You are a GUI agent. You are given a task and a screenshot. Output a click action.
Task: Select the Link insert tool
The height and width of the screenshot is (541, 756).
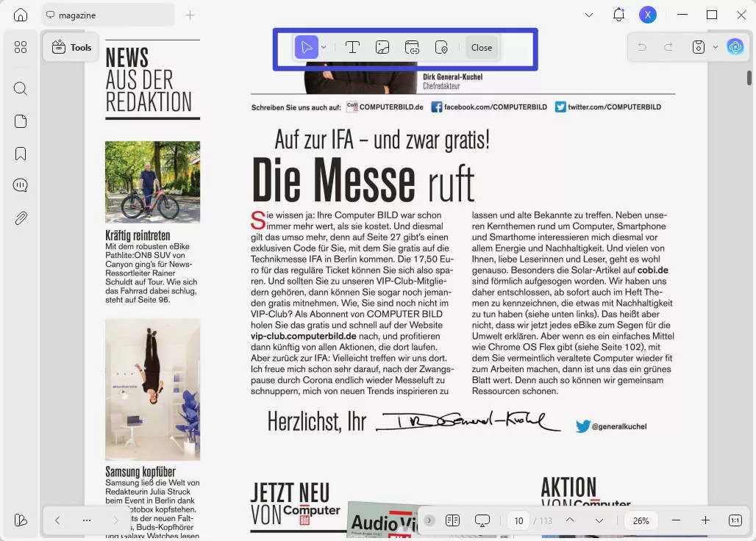(x=412, y=48)
